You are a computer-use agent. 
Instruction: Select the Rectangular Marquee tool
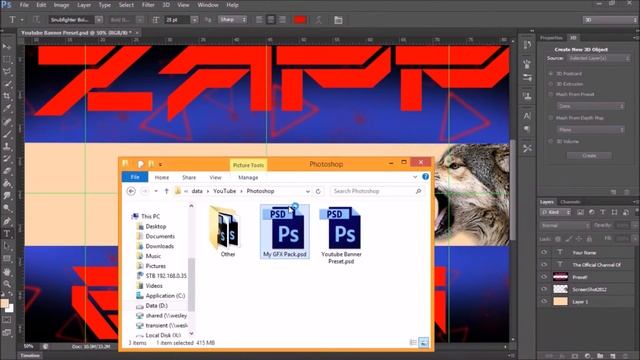point(7,60)
